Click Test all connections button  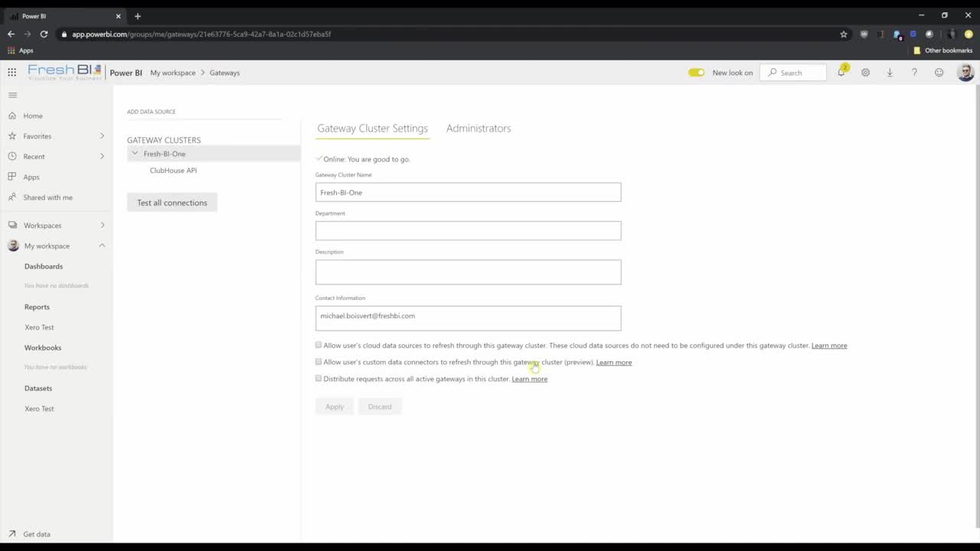pos(172,203)
